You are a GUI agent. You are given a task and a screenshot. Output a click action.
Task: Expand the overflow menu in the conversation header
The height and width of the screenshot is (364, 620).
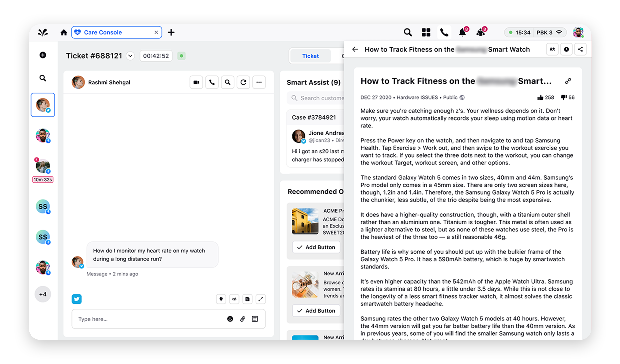click(259, 82)
